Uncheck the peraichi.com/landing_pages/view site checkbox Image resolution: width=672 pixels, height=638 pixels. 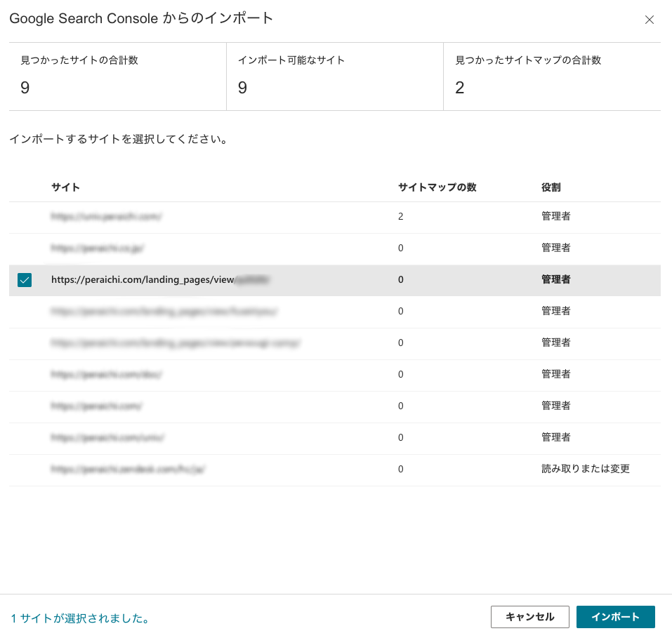coord(25,280)
